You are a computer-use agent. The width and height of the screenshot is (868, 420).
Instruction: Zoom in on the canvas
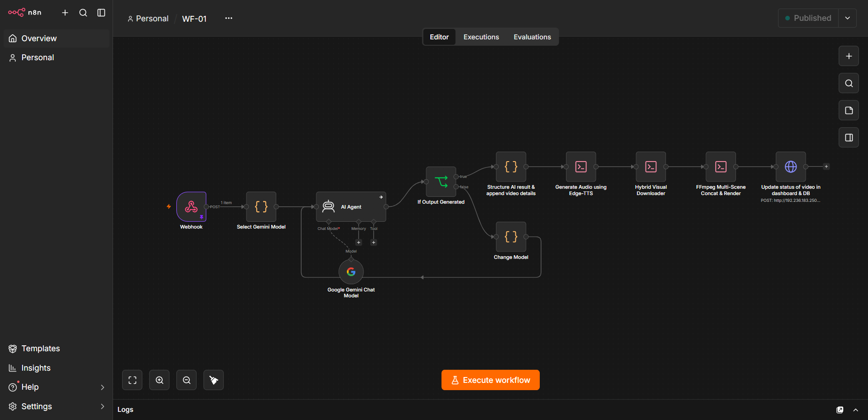pos(160,380)
